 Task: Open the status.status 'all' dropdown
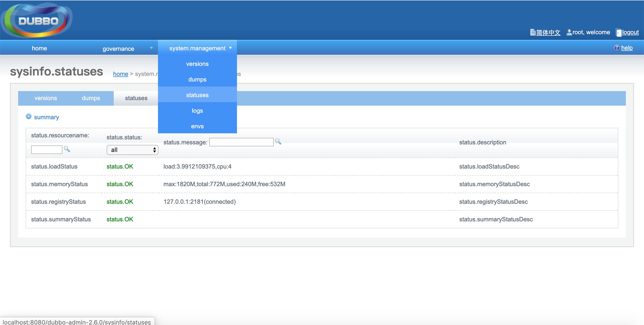pos(132,150)
